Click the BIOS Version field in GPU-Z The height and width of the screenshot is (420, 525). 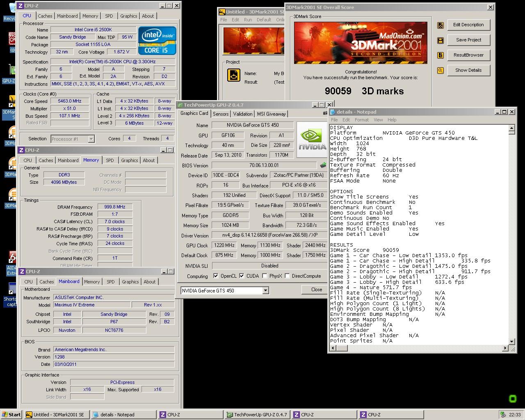coord(264,165)
